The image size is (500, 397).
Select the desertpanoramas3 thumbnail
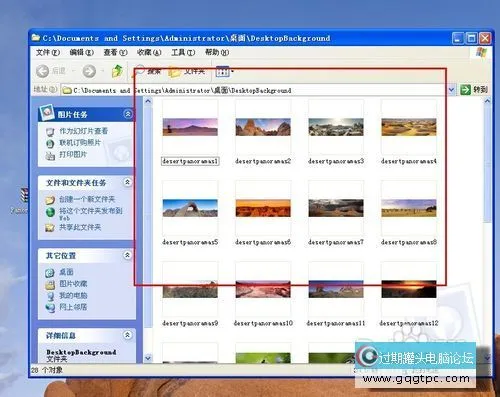(336, 127)
